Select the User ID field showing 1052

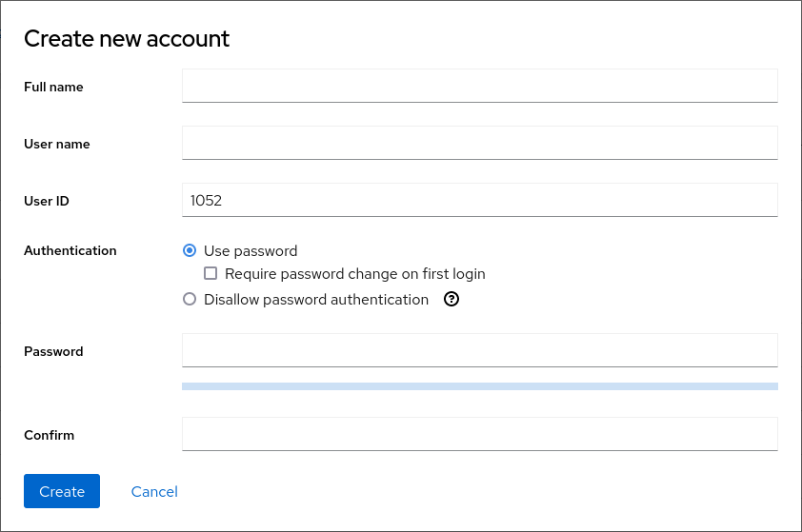click(479, 200)
